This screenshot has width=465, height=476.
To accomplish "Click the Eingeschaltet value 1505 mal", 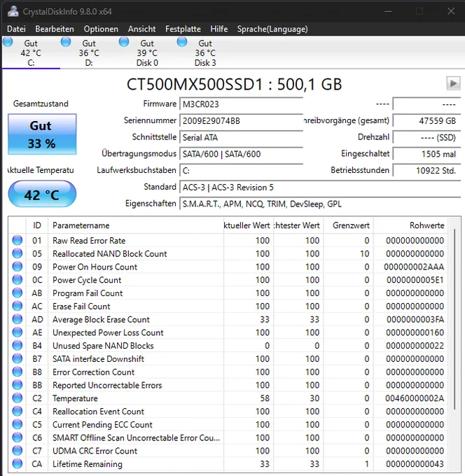I will coord(426,154).
